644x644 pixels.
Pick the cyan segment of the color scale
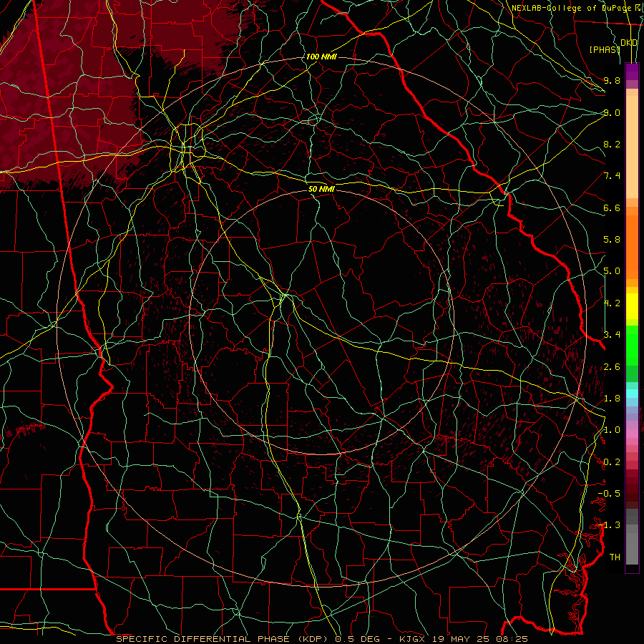click(x=632, y=394)
